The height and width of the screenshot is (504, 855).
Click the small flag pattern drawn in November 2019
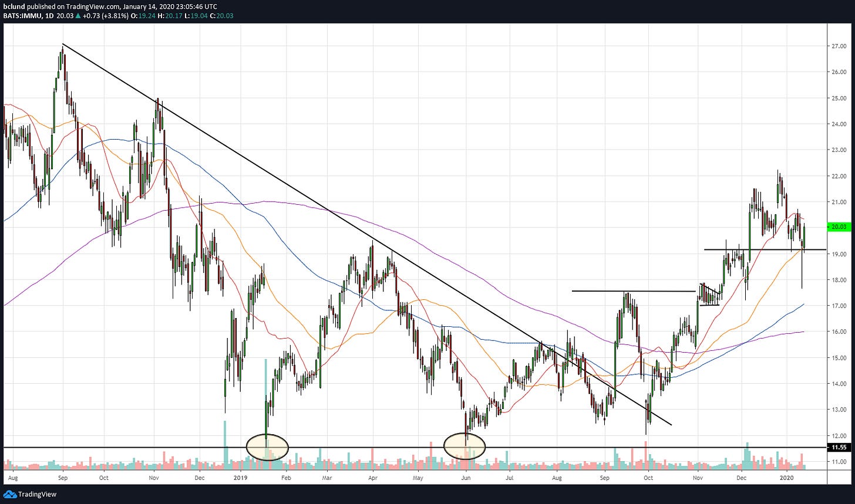[x=710, y=296]
